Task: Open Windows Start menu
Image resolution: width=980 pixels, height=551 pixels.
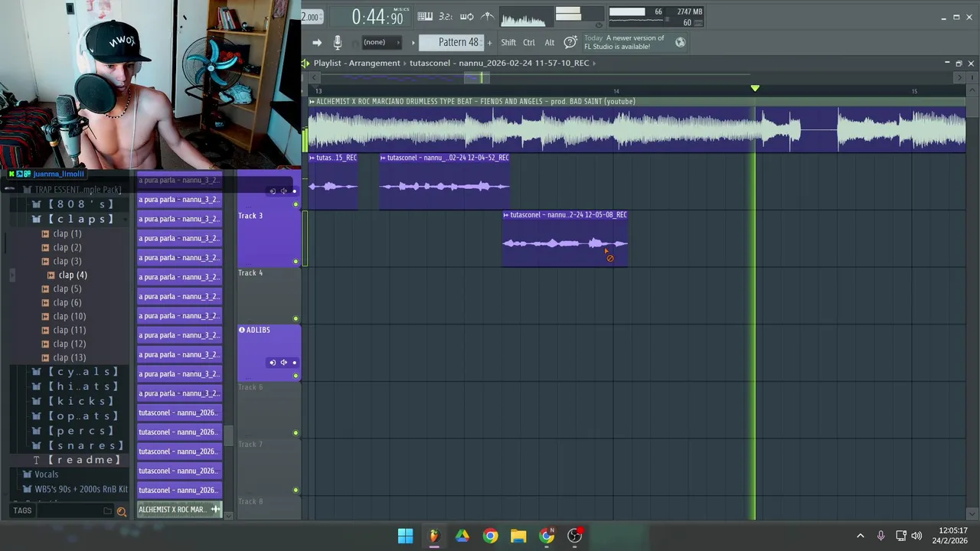Action: [x=406, y=536]
